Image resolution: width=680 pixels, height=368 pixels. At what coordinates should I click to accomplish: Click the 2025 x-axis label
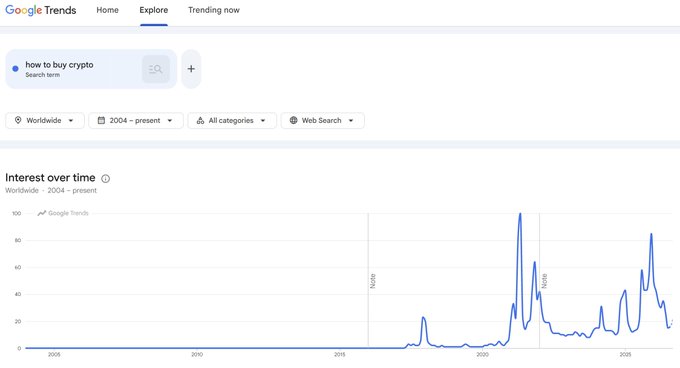click(625, 355)
